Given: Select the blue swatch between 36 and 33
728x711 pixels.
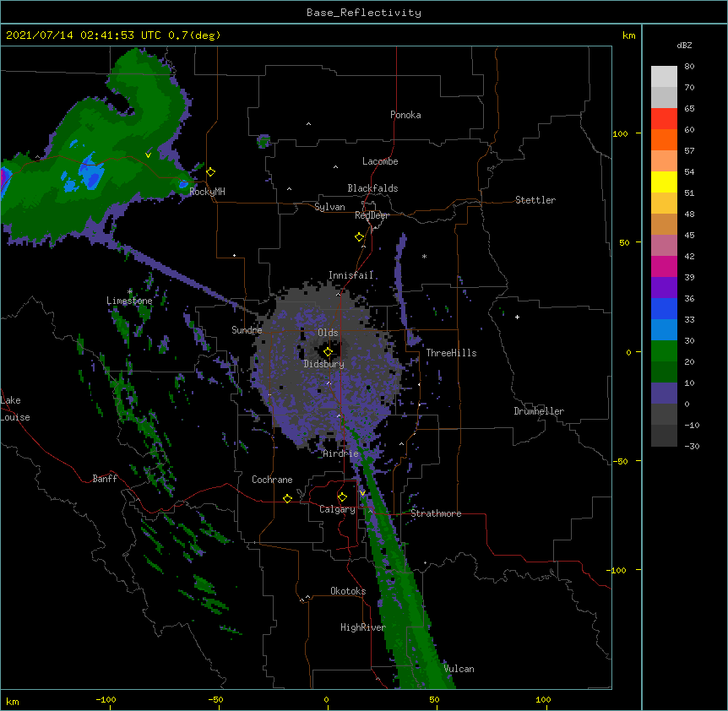Looking at the screenshot, I should point(664,308).
